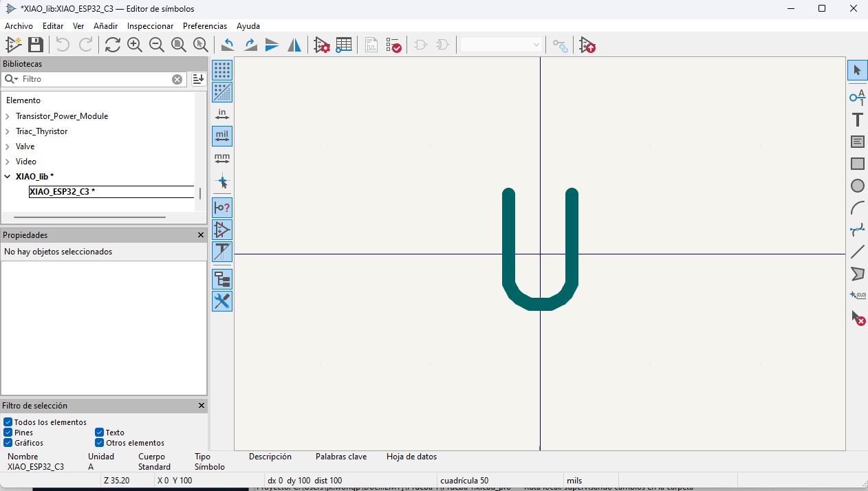Open the Añadir menu
Viewport: 868px width, 491px height.
106,26
